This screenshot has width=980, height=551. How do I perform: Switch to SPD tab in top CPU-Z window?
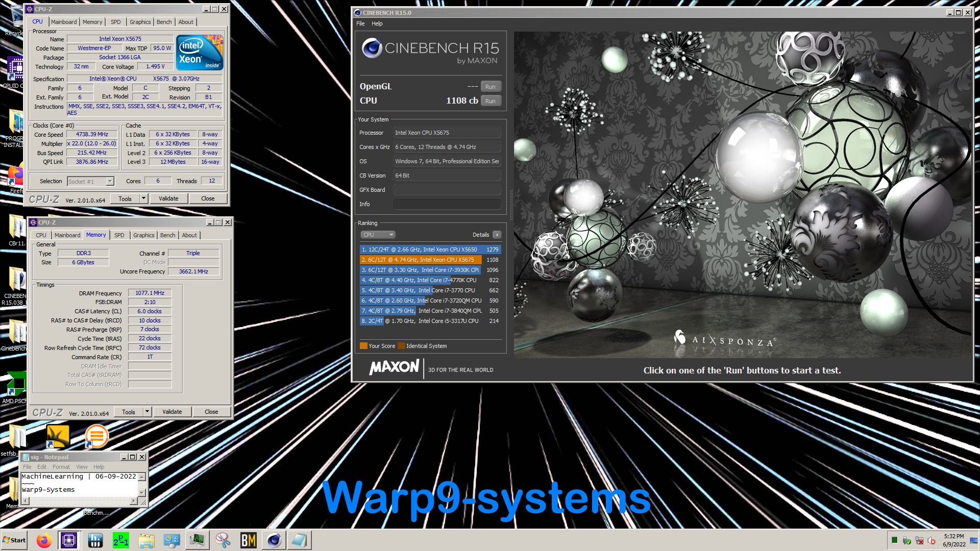pos(116,22)
